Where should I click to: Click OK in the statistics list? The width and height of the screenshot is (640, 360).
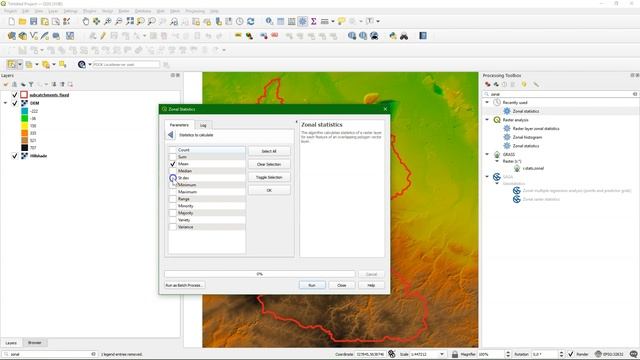coord(269,191)
